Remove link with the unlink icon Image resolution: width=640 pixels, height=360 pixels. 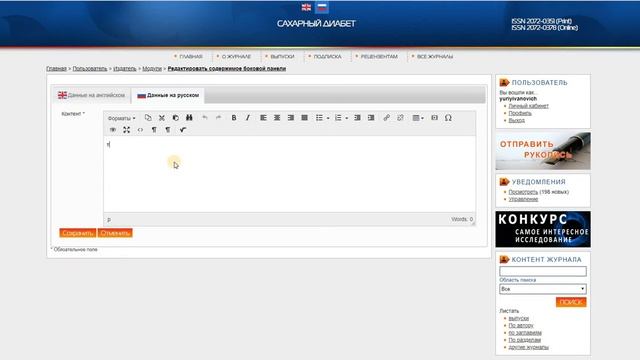point(400,118)
